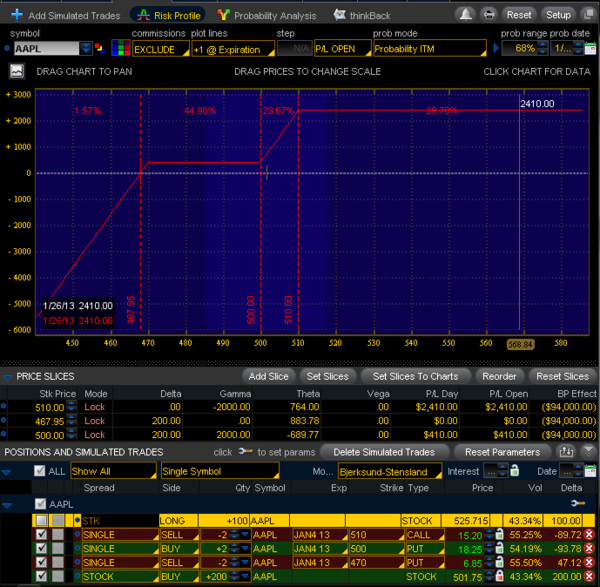Screen dimensions: 600x587
Task: Click the Add Simulated Trades plus icon
Action: [x=17, y=15]
